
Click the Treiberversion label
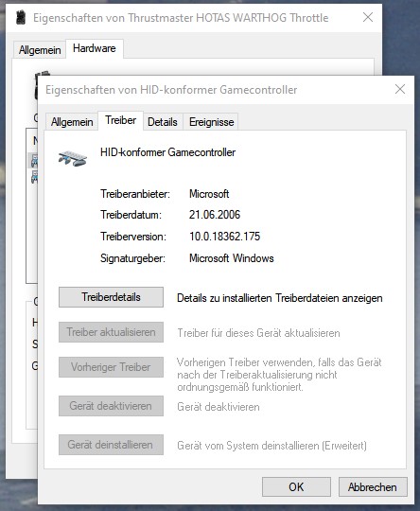coord(133,237)
